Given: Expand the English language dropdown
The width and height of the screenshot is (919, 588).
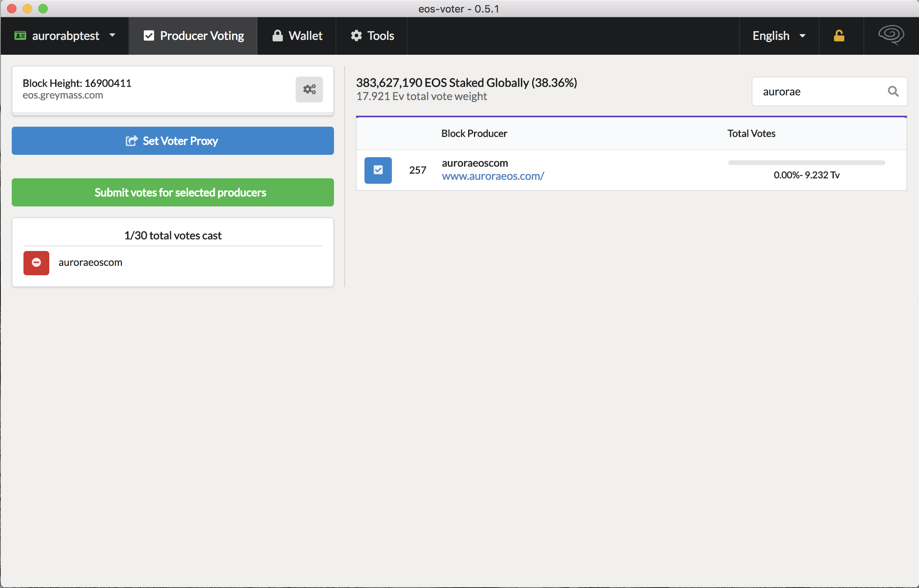Looking at the screenshot, I should [779, 36].
